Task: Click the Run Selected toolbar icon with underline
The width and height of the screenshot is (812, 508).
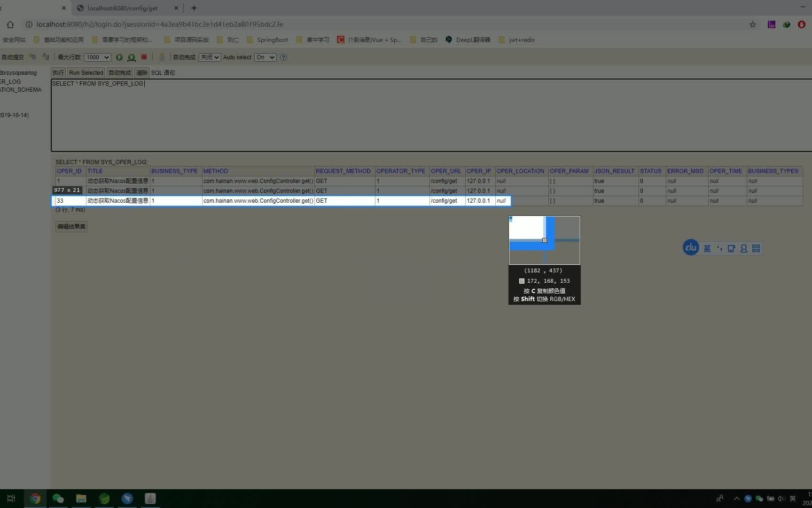Action: tap(132, 57)
